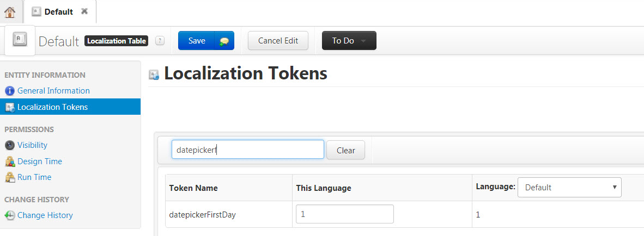
Task: Click the Design Time lock icon
Action: [x=9, y=162]
